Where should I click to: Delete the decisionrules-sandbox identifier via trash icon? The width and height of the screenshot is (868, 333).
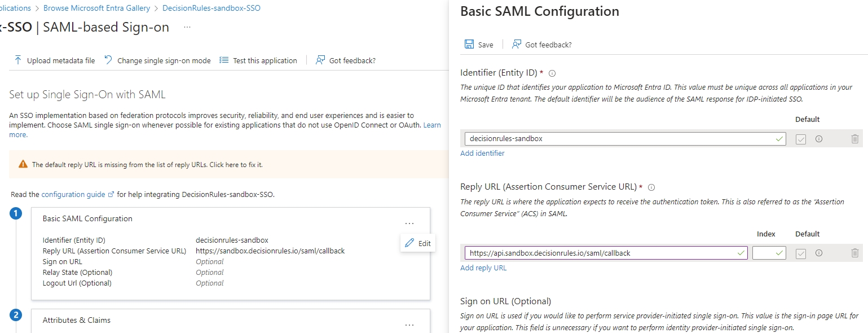click(x=854, y=139)
